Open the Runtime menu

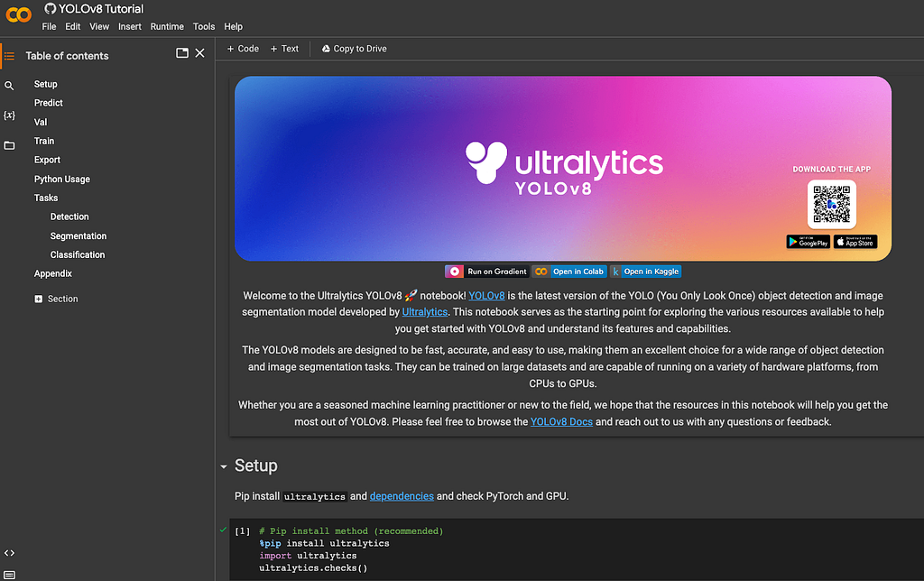pyautogui.click(x=167, y=26)
